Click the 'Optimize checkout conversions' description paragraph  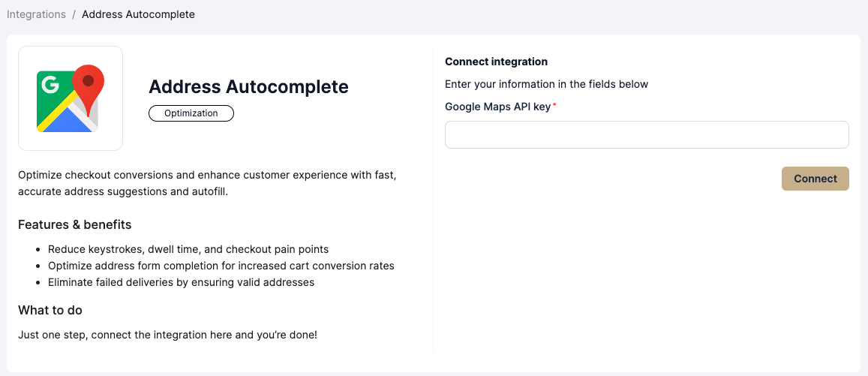click(x=206, y=183)
